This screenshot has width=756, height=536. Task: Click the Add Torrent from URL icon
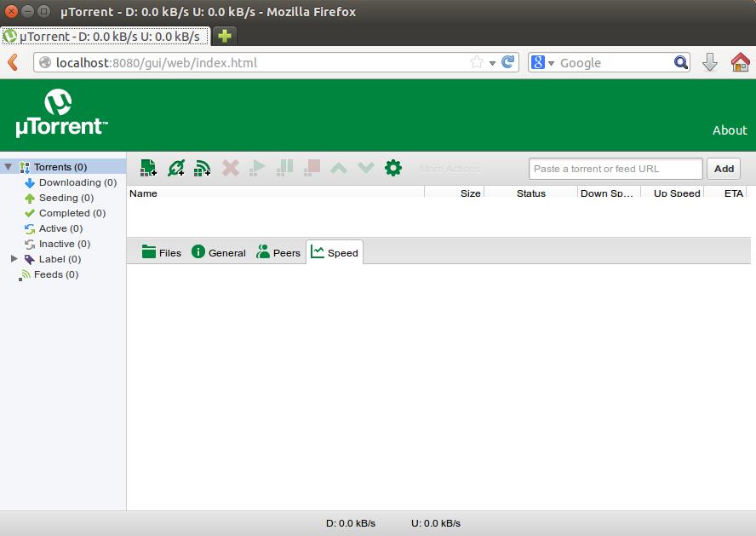(175, 168)
